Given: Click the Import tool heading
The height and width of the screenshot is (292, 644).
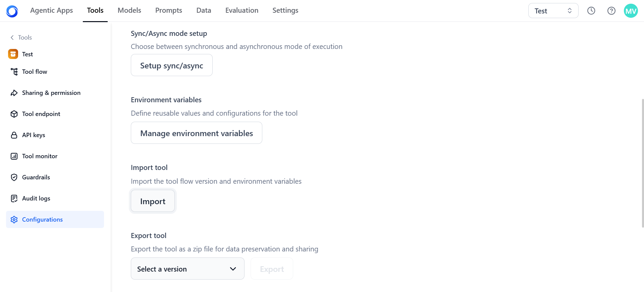Looking at the screenshot, I should [x=149, y=168].
